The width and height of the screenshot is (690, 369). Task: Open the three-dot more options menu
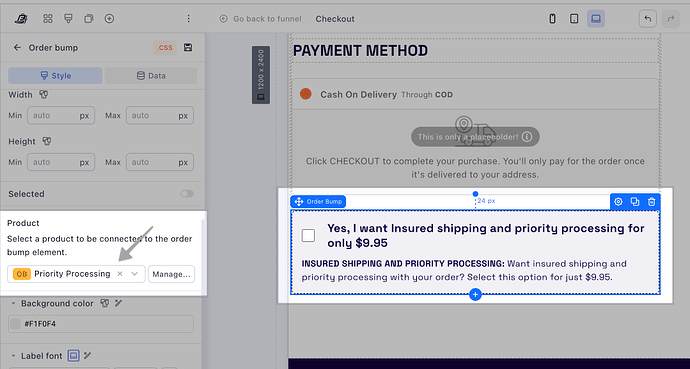click(188, 18)
